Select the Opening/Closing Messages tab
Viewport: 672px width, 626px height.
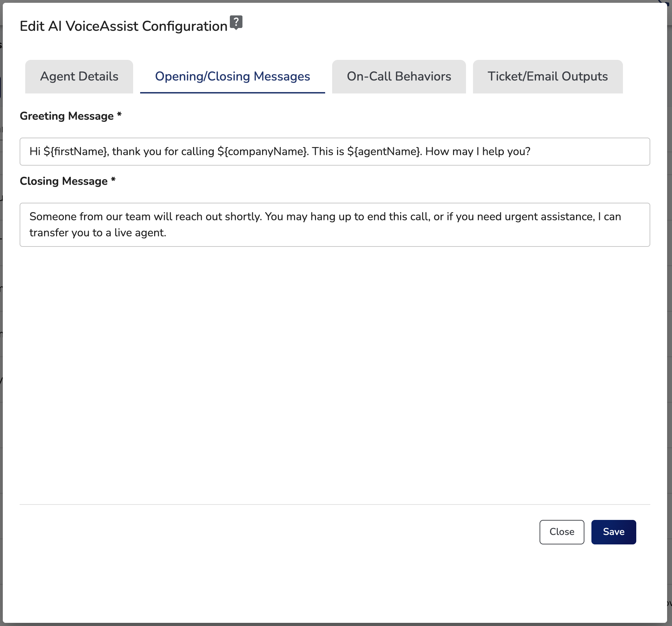pyautogui.click(x=233, y=76)
